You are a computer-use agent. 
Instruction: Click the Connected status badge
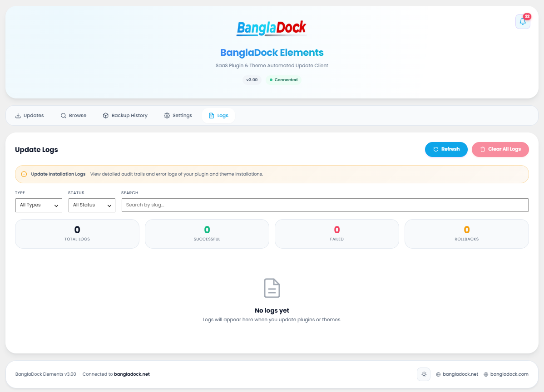pos(283,80)
